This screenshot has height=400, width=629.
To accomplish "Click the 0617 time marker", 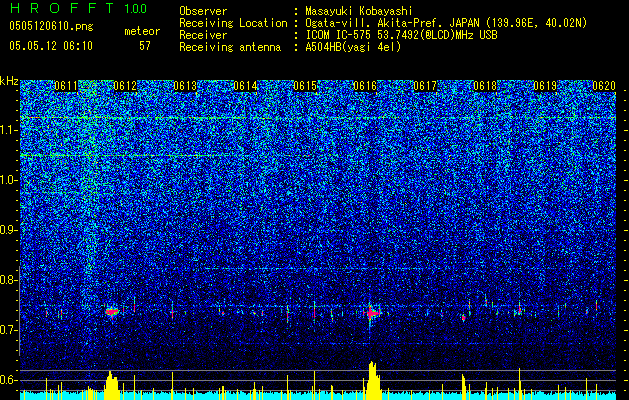I will click(x=425, y=86).
